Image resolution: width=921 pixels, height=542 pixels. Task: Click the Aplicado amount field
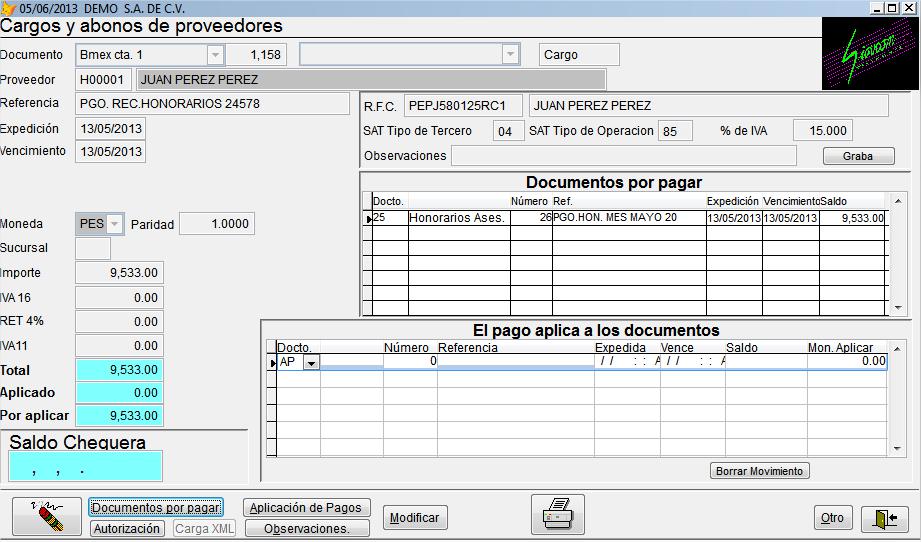(119, 393)
